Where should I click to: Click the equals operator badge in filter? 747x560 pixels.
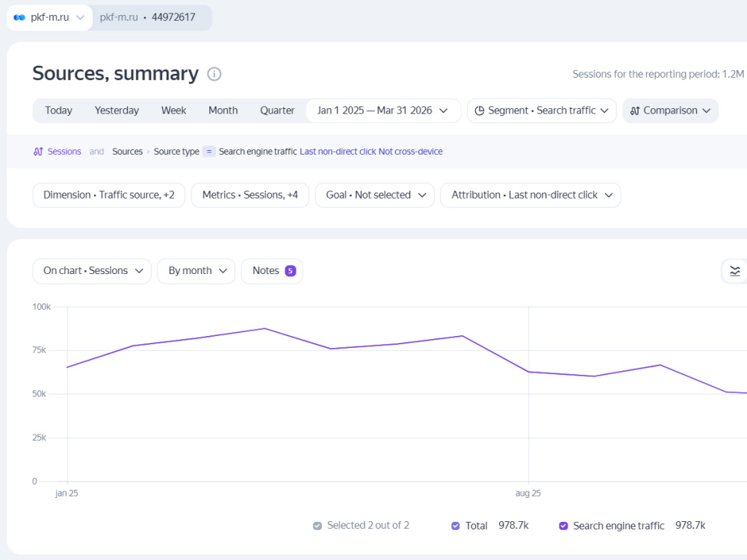click(208, 152)
